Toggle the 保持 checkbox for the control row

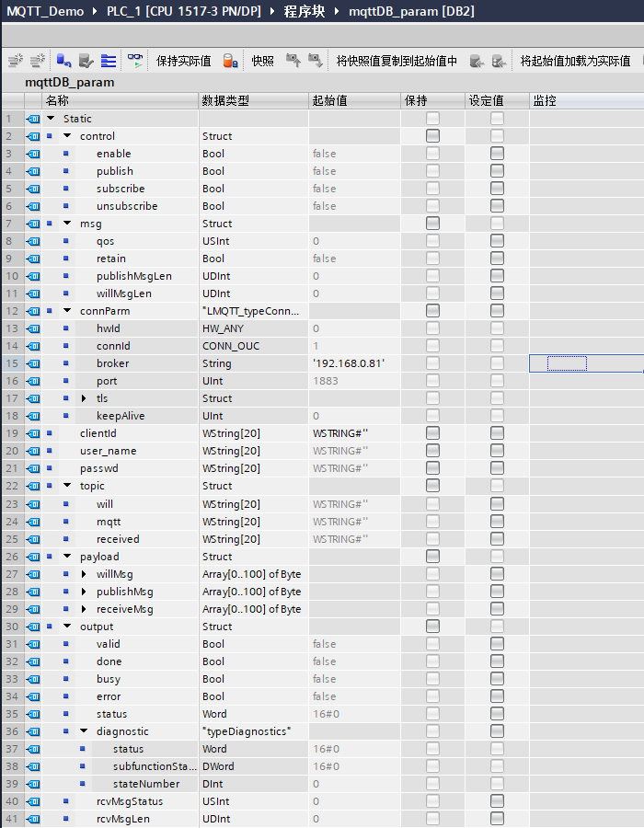[x=432, y=136]
